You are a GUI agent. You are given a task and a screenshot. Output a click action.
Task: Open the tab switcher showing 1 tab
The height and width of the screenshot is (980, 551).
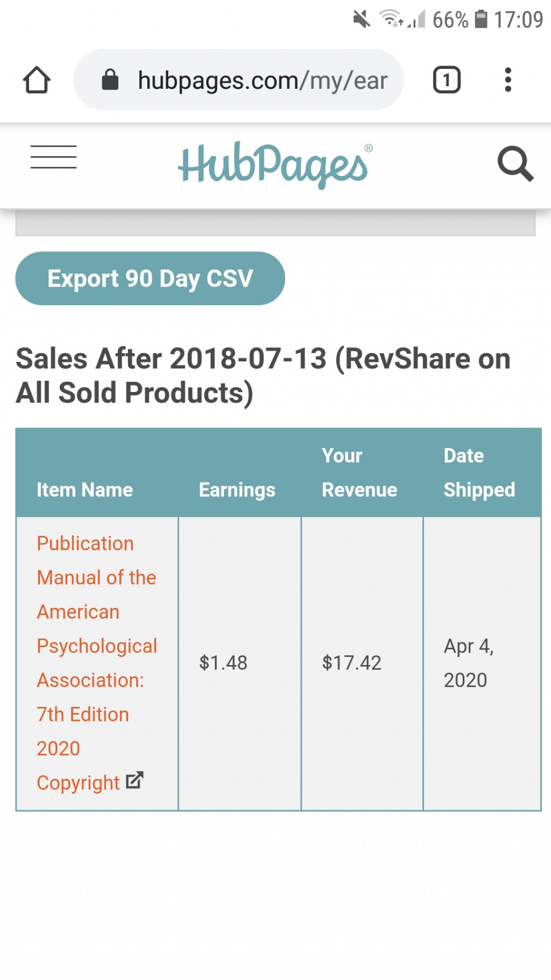[x=447, y=80]
